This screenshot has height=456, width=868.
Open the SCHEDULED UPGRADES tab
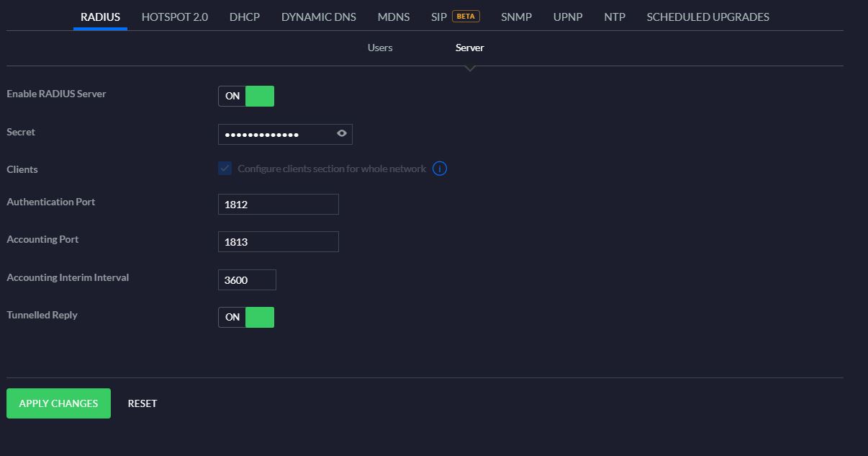click(708, 17)
